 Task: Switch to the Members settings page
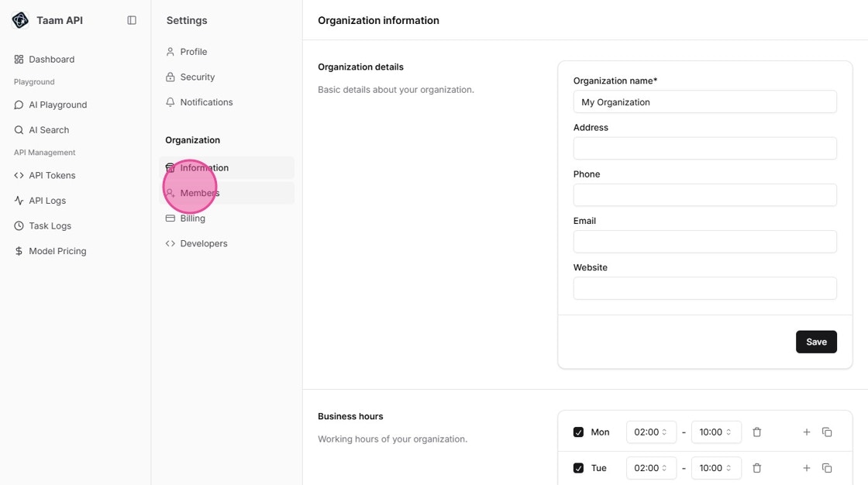pyautogui.click(x=199, y=193)
